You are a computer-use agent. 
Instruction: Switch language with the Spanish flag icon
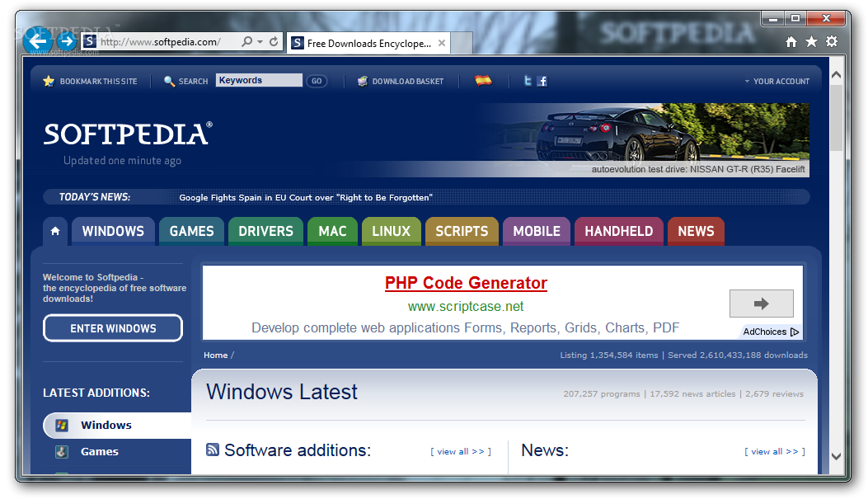click(x=483, y=80)
